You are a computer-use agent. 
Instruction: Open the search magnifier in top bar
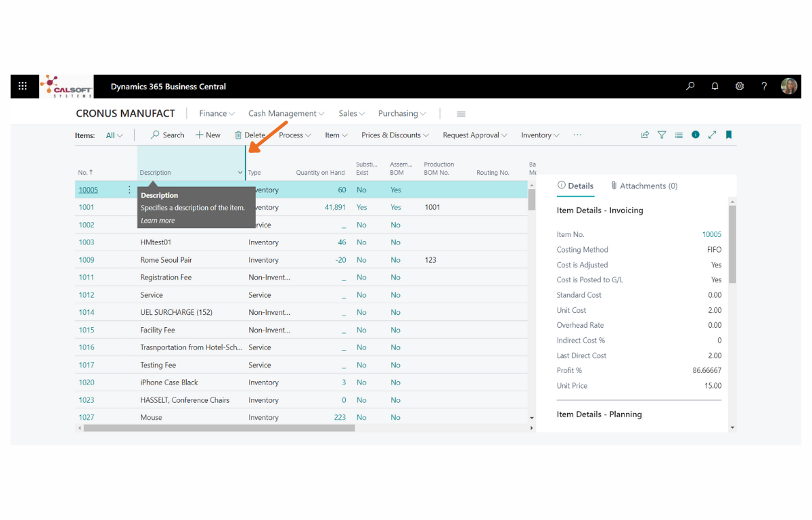coord(690,86)
